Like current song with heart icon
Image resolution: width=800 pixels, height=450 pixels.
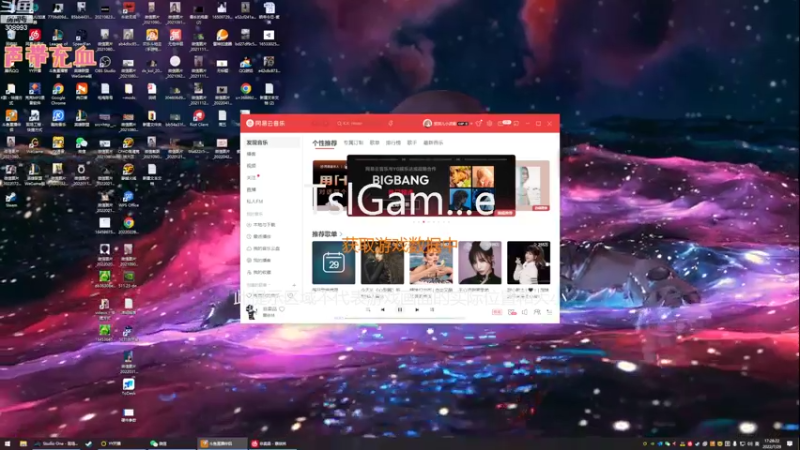(282, 309)
